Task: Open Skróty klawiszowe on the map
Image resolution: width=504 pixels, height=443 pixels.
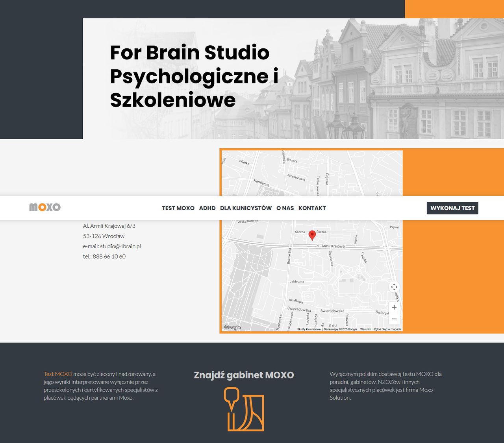Action: pos(309,329)
